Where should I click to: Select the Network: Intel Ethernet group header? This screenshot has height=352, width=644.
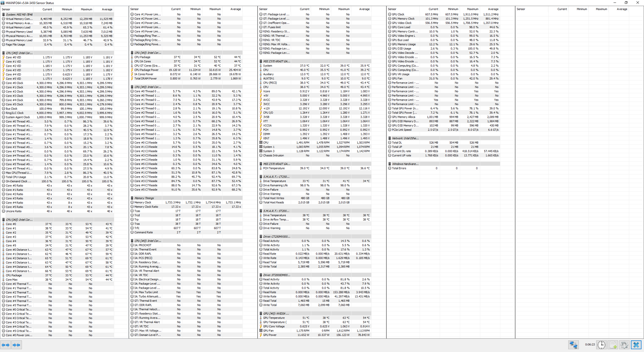coord(405,138)
